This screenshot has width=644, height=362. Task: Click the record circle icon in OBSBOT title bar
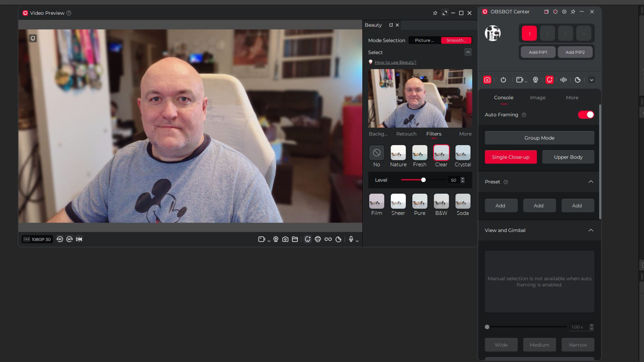click(x=555, y=12)
